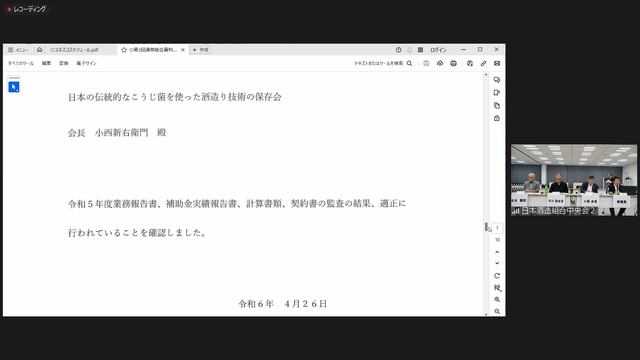Click the share with others icon
The width and height of the screenshot is (640, 360).
coord(470,63)
